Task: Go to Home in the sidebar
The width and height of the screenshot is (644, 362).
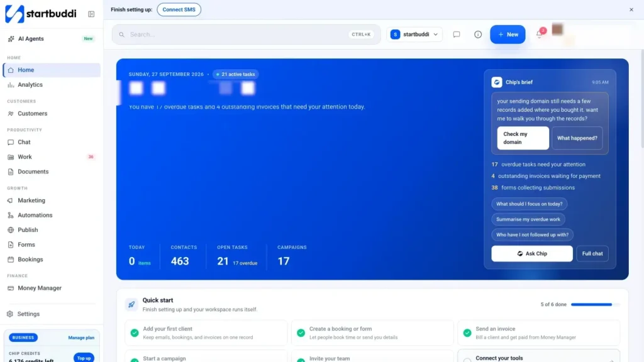Action: (x=52, y=70)
